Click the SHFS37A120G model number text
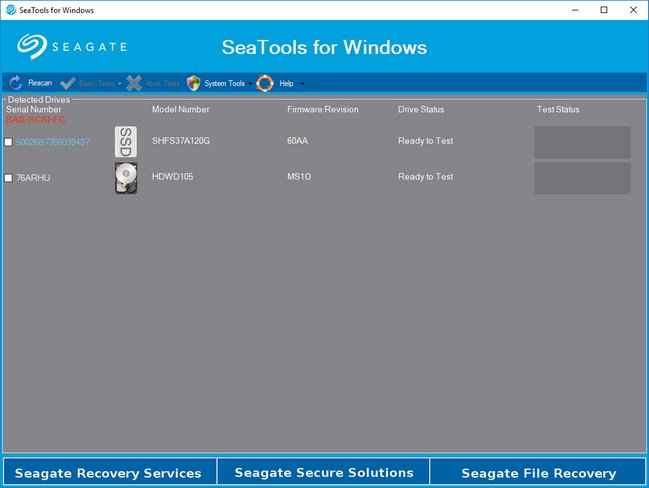Viewport: 649px width, 488px height. [181, 141]
